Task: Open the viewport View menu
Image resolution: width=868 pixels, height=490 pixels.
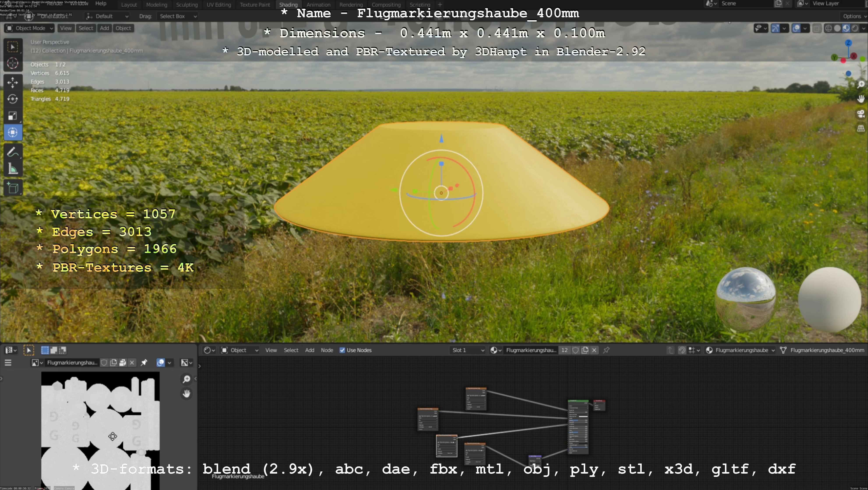Action: (66, 28)
